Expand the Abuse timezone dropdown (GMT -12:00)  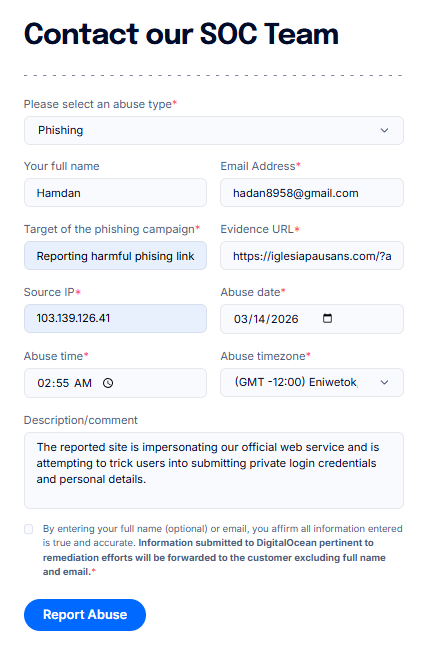[312, 383]
